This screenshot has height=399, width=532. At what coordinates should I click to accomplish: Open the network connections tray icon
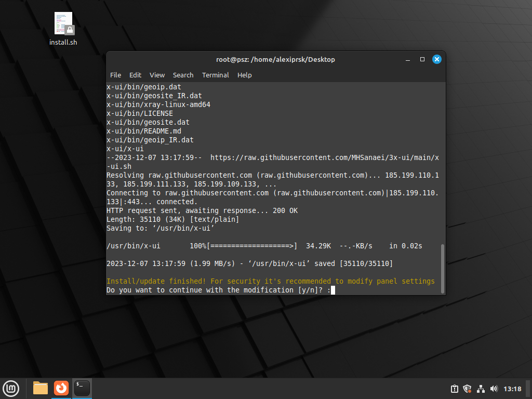pyautogui.click(x=481, y=389)
